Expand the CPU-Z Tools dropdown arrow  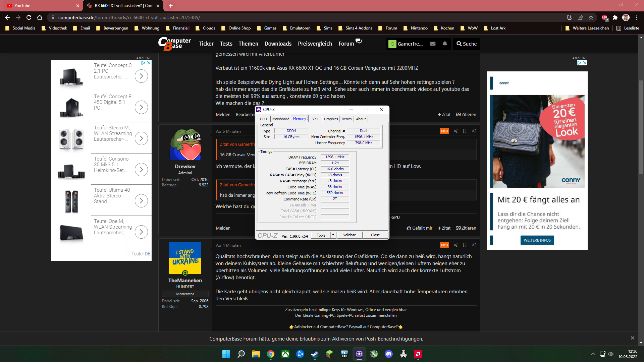coord(333,235)
